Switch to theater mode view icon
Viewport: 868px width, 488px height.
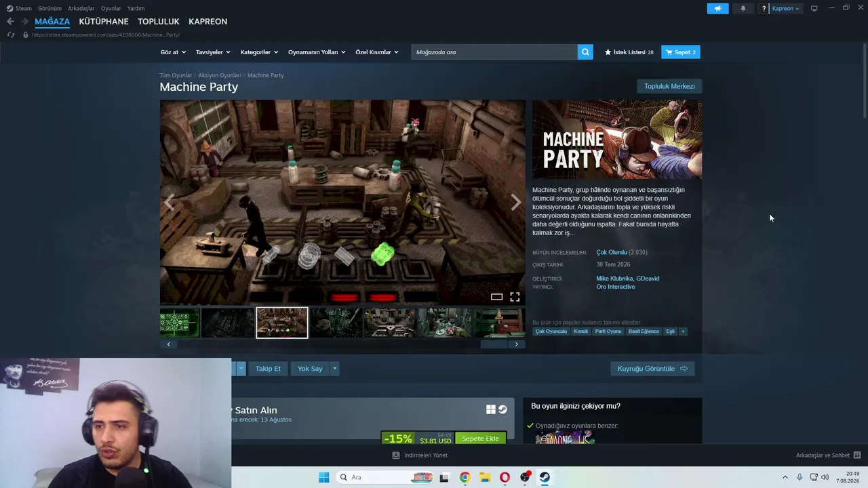pos(496,297)
